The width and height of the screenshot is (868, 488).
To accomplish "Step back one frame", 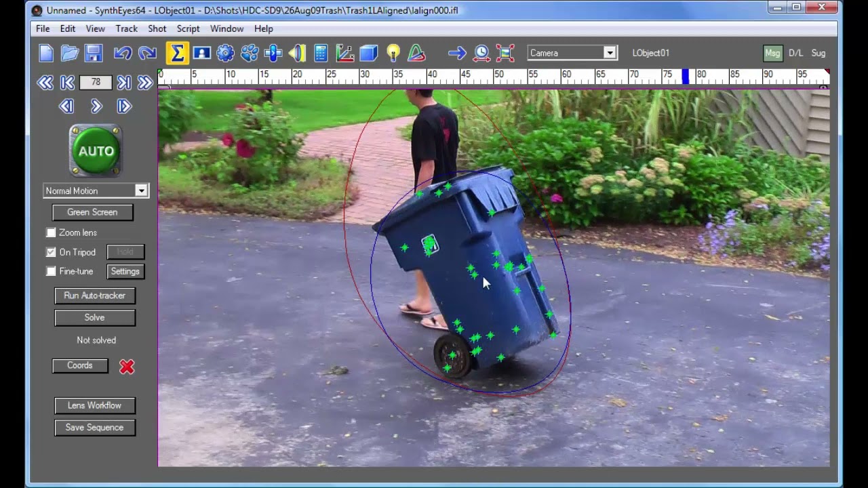I will pyautogui.click(x=66, y=106).
